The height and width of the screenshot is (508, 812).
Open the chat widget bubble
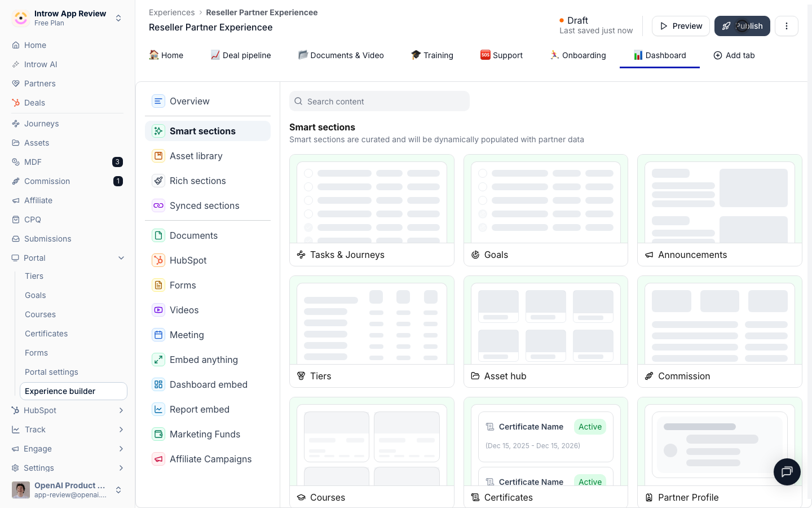pos(787,472)
